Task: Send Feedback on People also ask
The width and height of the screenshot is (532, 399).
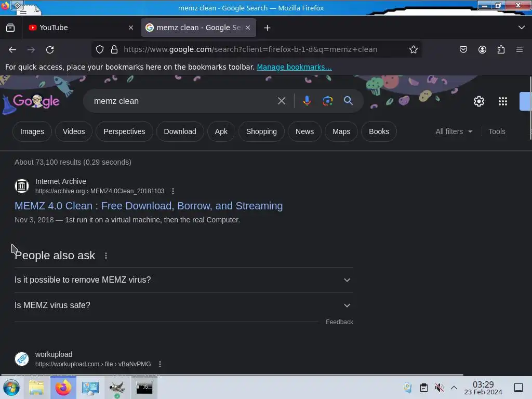Action: (339, 322)
